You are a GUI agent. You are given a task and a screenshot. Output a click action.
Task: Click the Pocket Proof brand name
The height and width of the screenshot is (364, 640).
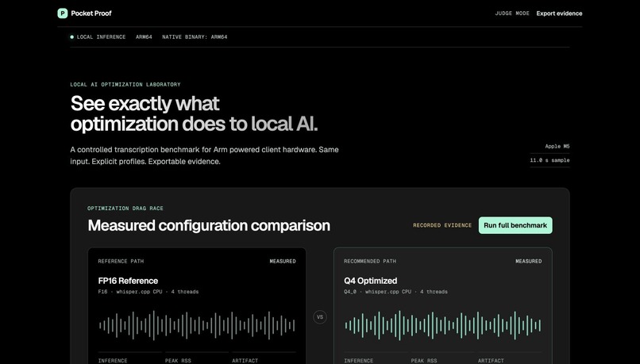pos(91,13)
